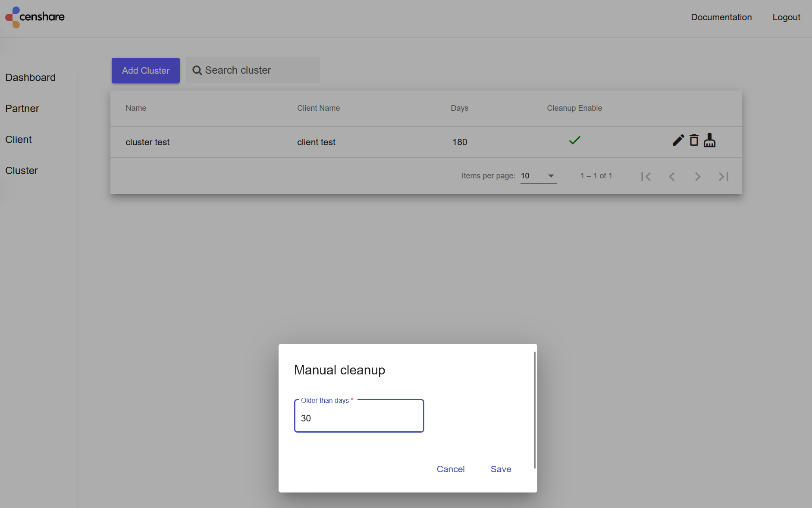Go to the previous page of results
Image resolution: width=812 pixels, height=508 pixels.
pos(671,177)
